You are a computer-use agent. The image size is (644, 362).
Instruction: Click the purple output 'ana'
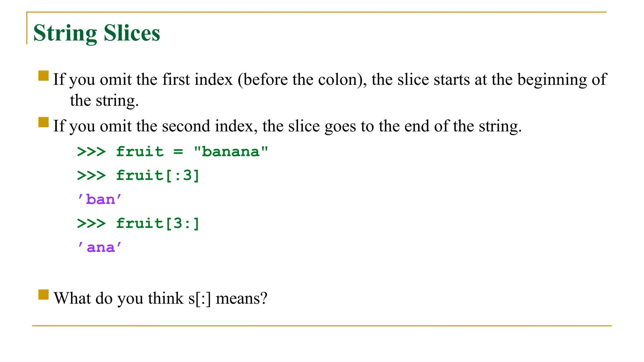pyautogui.click(x=100, y=248)
